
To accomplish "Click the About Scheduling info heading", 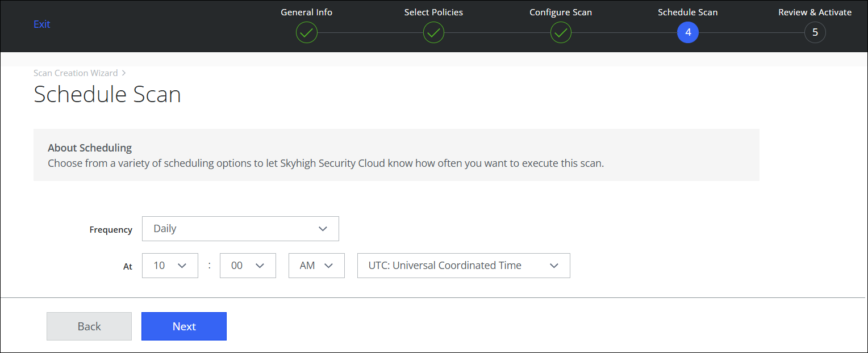I will (90, 148).
